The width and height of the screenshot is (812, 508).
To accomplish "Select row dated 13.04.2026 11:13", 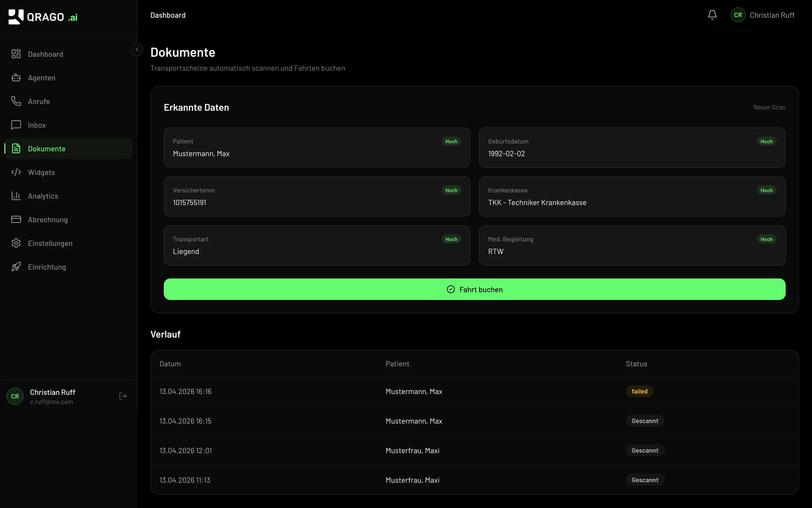I will point(474,480).
